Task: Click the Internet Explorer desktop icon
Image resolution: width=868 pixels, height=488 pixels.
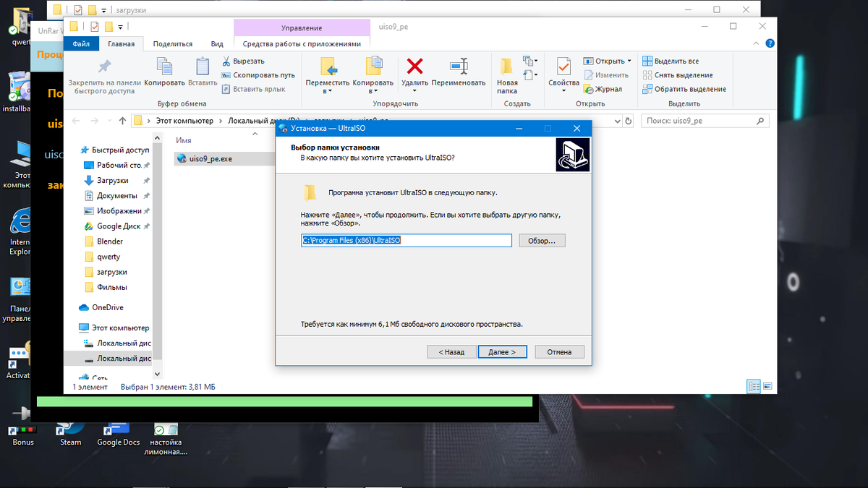Action: click(20, 231)
